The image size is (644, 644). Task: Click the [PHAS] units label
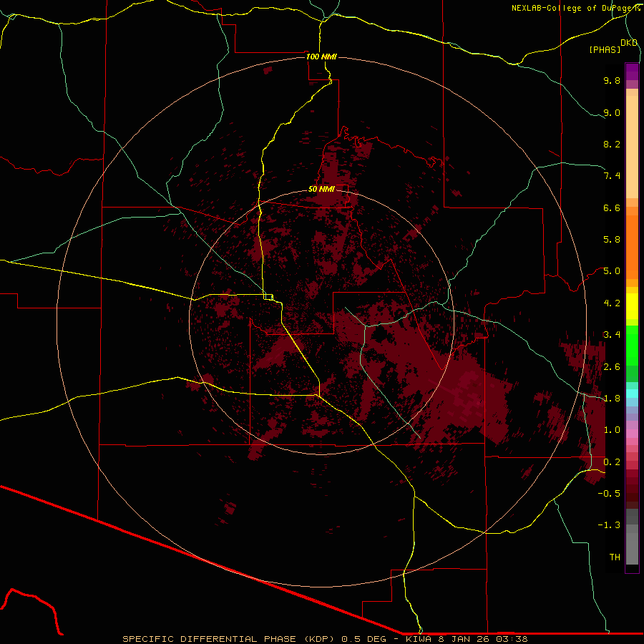(605, 50)
